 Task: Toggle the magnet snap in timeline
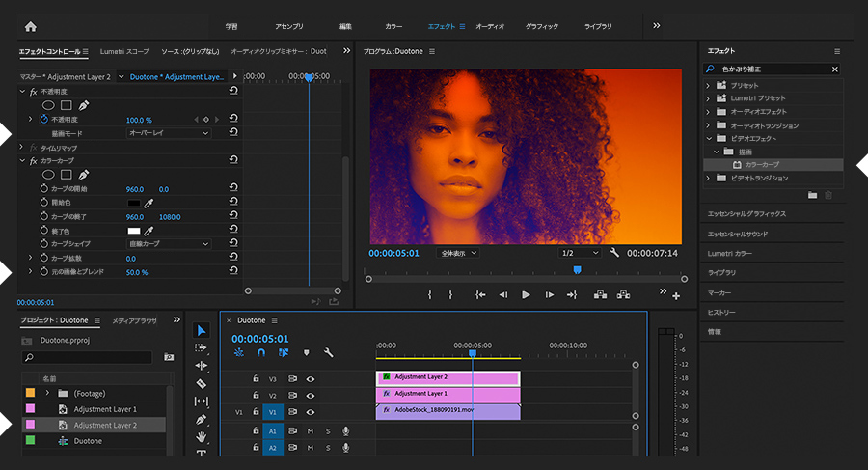260,353
